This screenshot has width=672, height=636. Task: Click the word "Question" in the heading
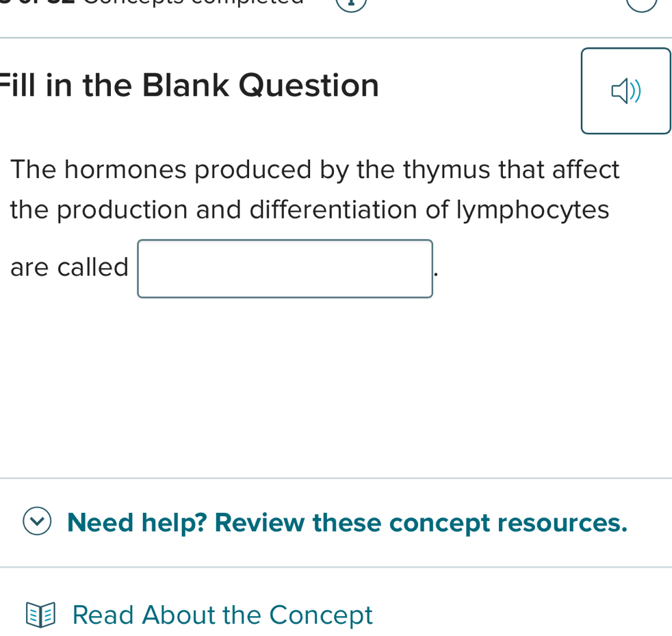(309, 86)
